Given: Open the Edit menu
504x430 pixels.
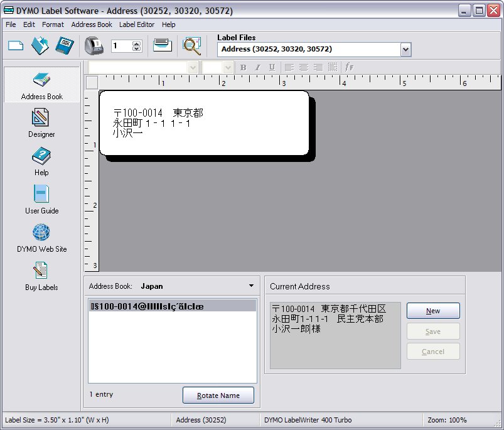Looking at the screenshot, I should (x=29, y=24).
